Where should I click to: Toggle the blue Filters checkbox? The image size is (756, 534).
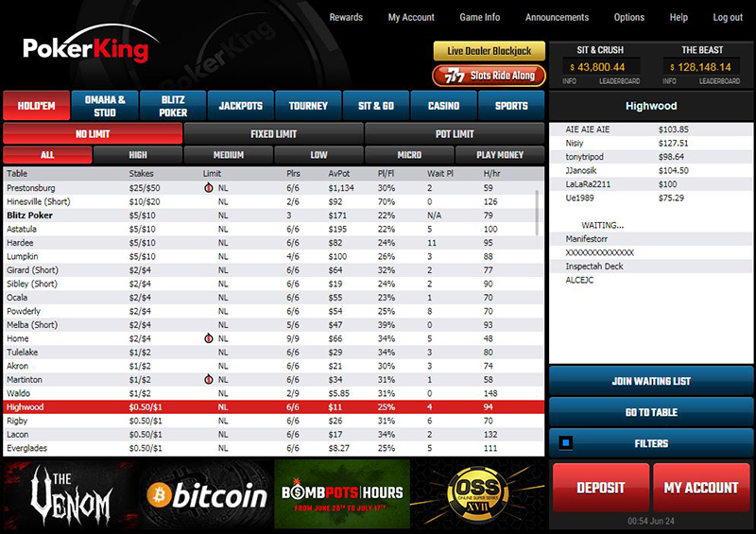coord(566,443)
